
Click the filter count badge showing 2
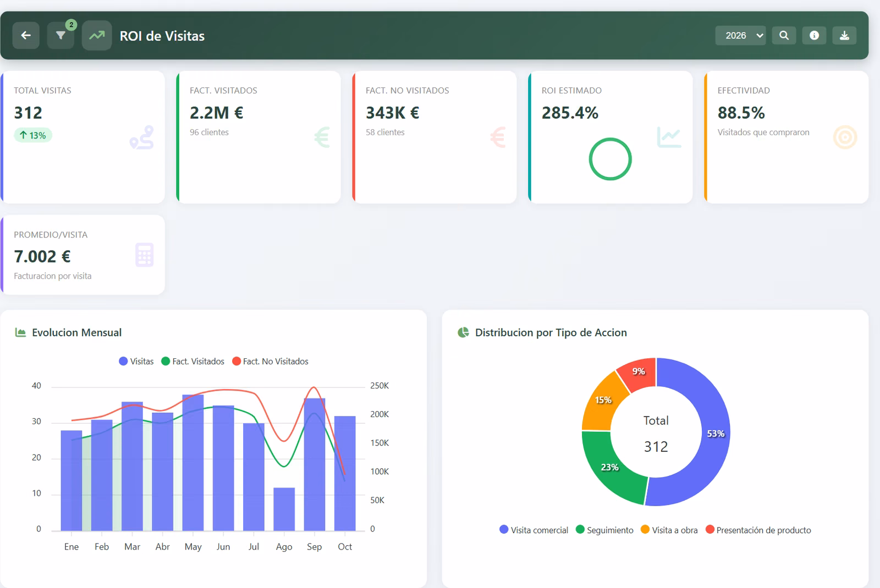[71, 25]
